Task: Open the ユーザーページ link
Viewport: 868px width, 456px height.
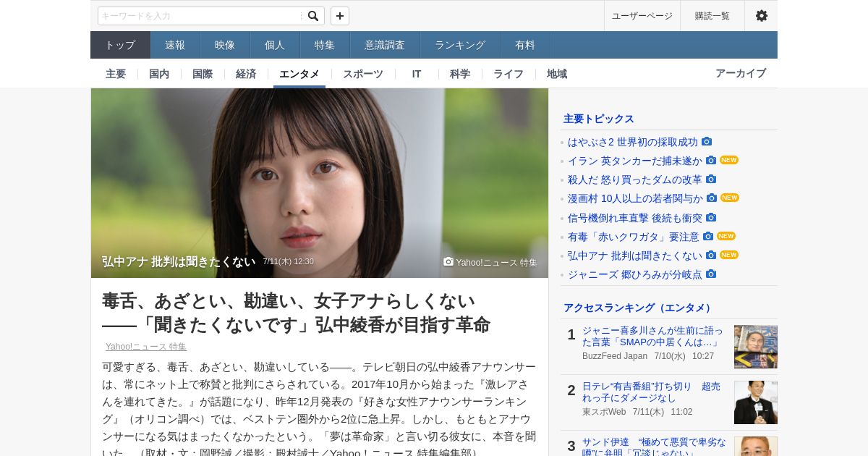Action: 642,16
